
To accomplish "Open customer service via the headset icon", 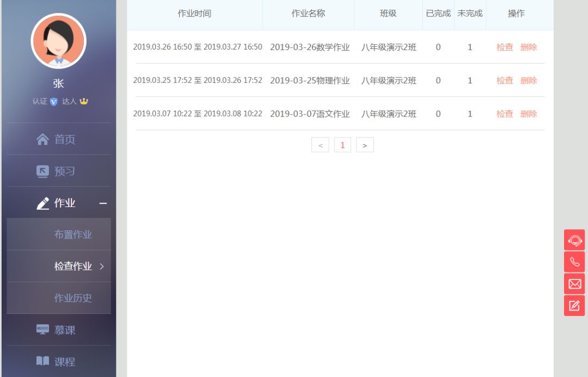I will (x=574, y=240).
